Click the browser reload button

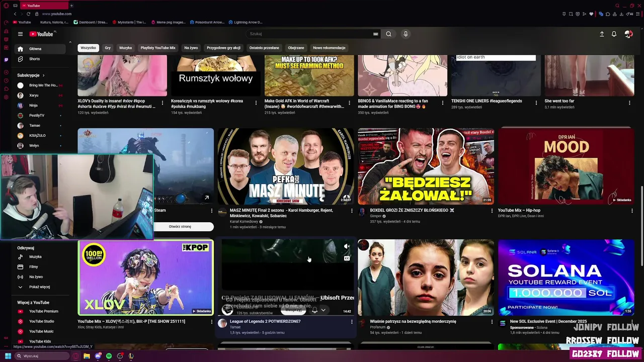pyautogui.click(x=28, y=14)
